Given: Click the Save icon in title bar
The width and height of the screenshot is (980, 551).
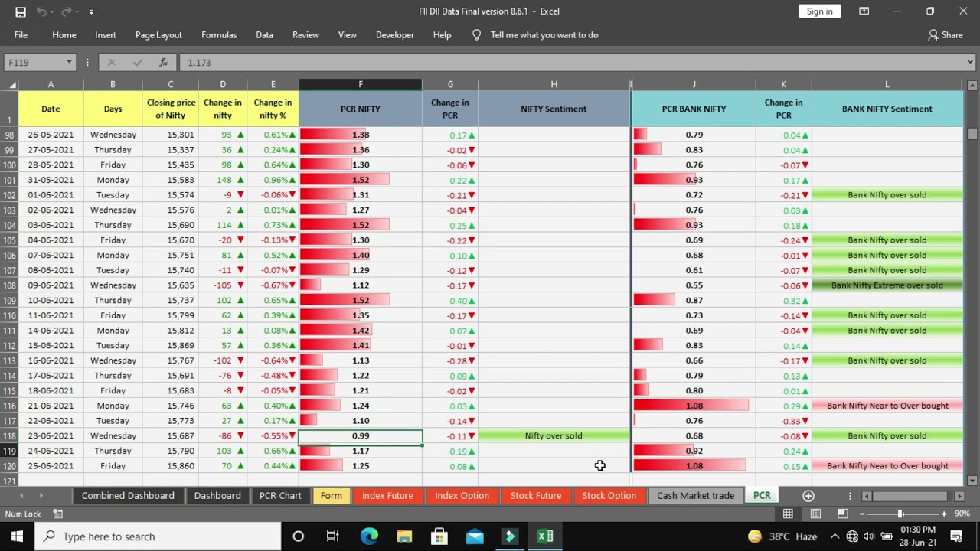Looking at the screenshot, I should click(21, 11).
